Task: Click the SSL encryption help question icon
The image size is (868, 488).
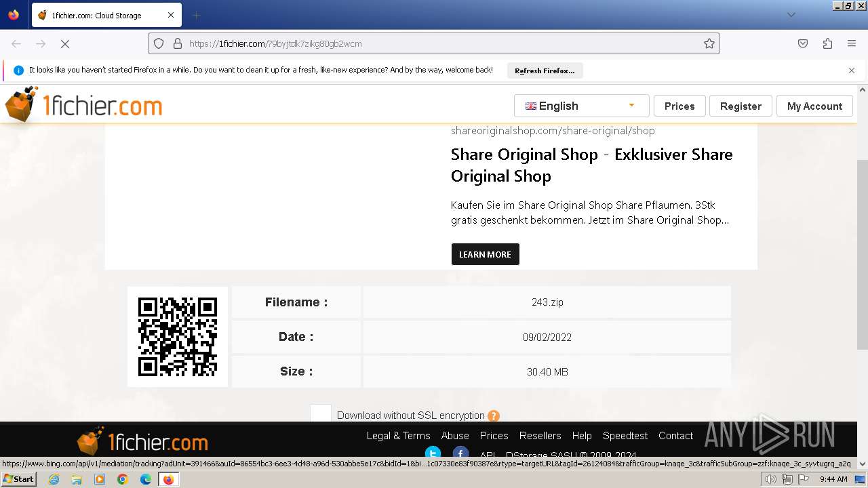Action: tap(494, 415)
